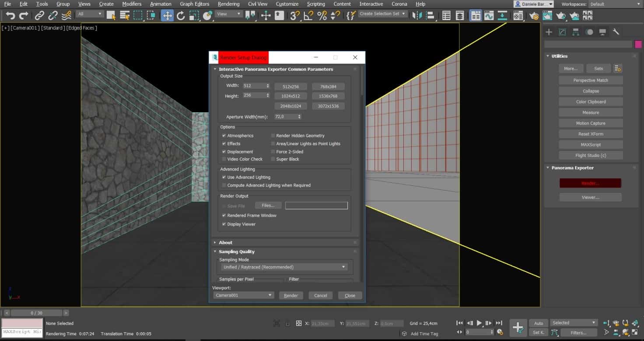Click the Files... button for render output
The image size is (644, 341).
pos(268,205)
